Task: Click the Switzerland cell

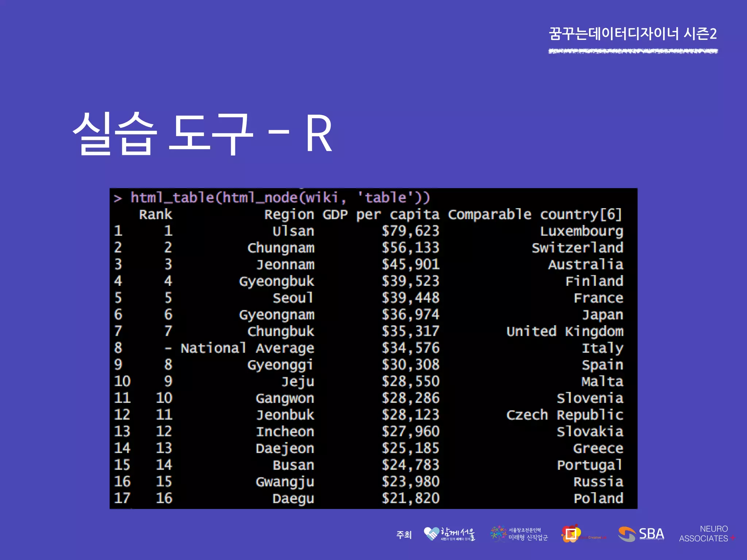Action: pyautogui.click(x=577, y=248)
